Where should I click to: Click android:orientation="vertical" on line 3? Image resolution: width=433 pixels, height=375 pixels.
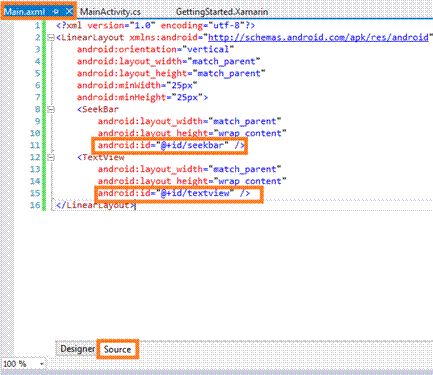click(x=155, y=49)
